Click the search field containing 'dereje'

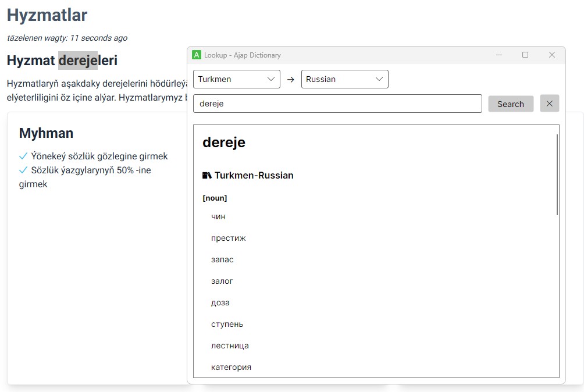tap(337, 104)
